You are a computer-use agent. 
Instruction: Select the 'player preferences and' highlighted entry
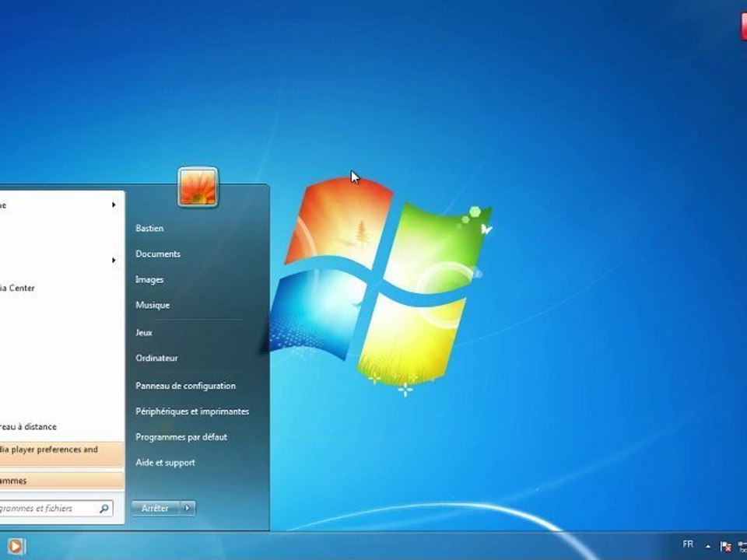(62, 453)
